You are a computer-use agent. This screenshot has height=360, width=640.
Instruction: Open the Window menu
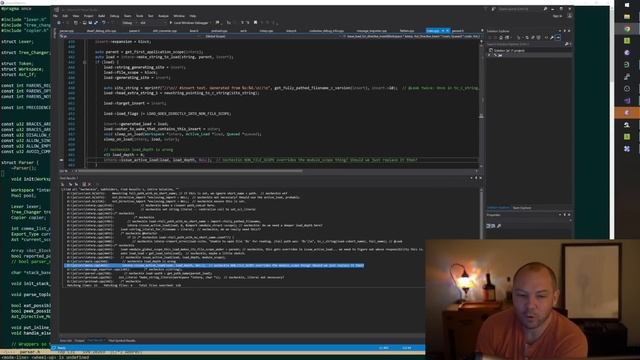click(x=179, y=16)
